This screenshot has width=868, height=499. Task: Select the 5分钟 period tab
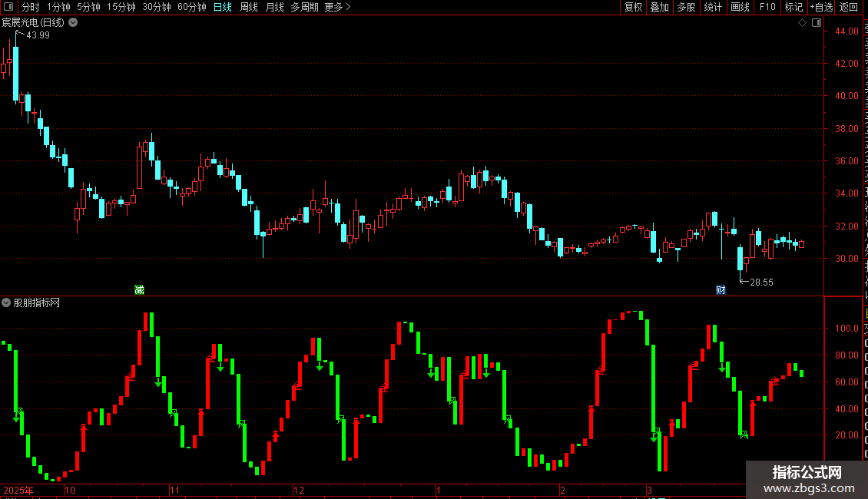(x=88, y=7)
